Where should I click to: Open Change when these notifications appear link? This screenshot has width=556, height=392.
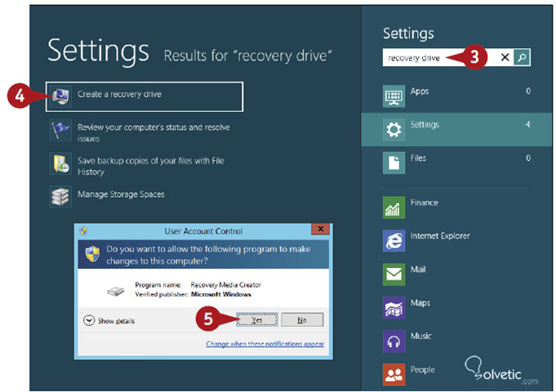pos(265,344)
